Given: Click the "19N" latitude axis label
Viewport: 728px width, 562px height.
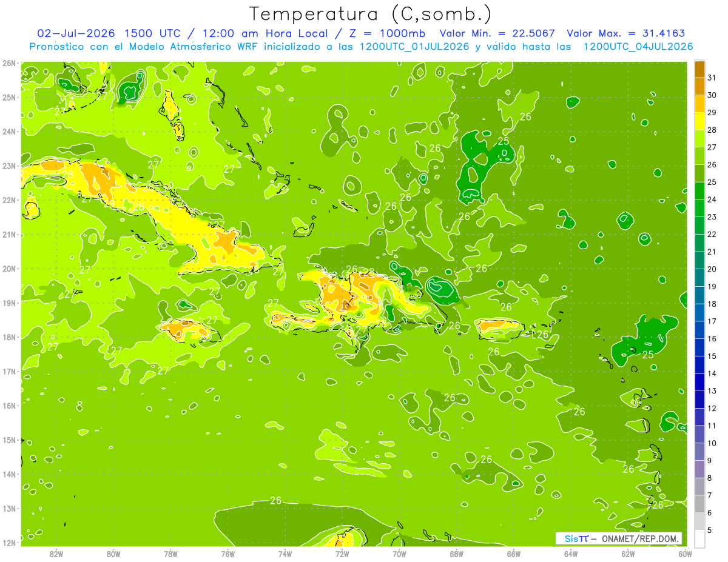Looking at the screenshot, I should 9,303.
